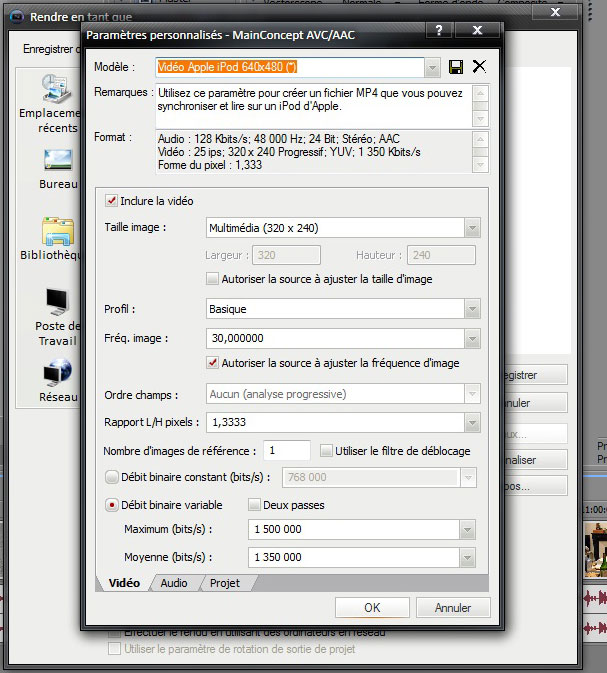This screenshot has height=673, width=607.
Task: Click the Hauteur field showing 240
Action: coord(441,255)
